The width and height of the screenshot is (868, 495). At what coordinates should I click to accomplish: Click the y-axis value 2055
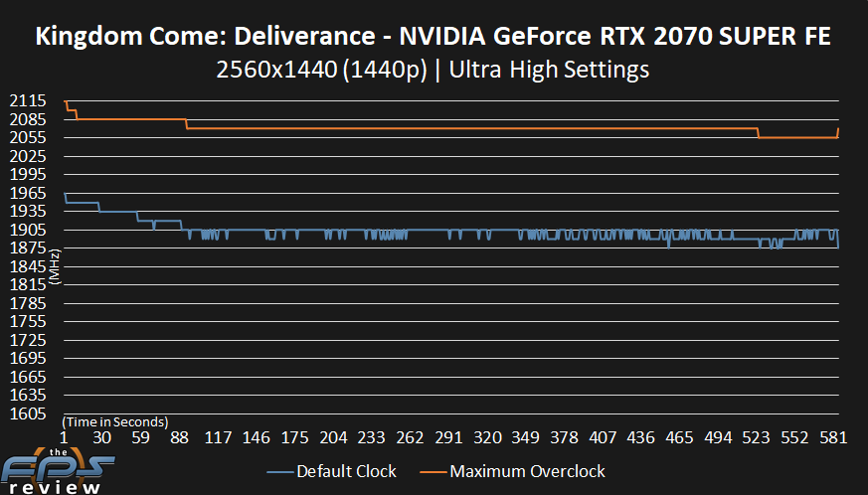coord(28,137)
